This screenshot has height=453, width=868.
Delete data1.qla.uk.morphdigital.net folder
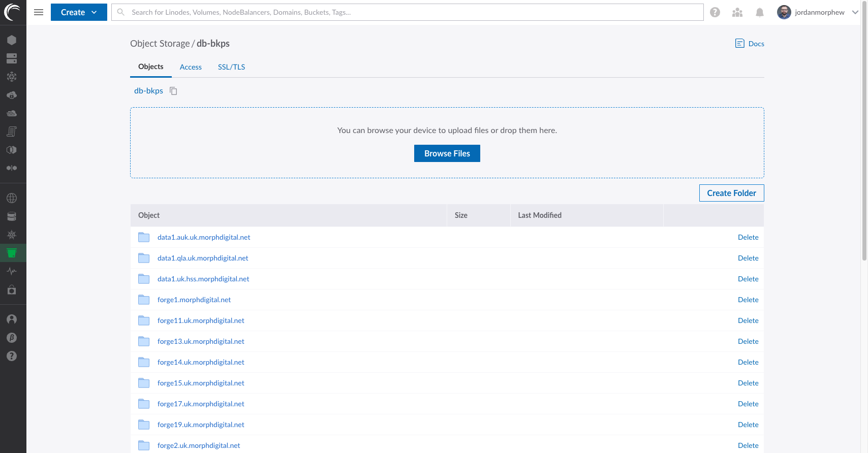[x=748, y=258]
